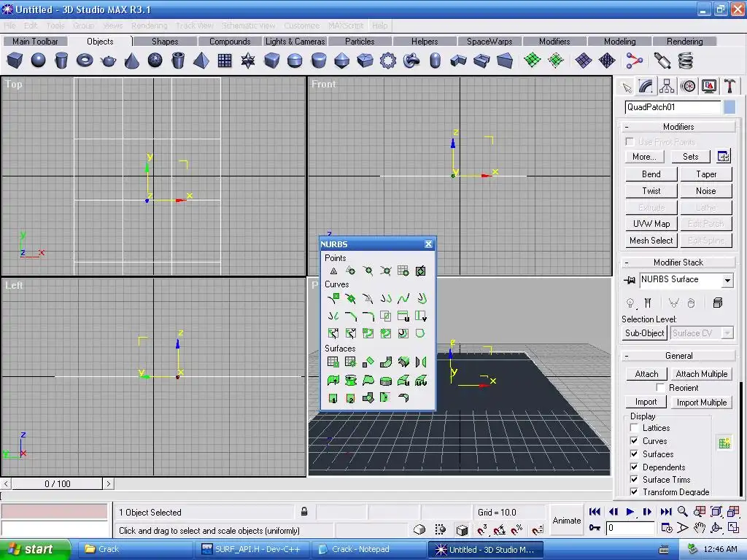Viewport: 747px width, 560px height.
Task: Open the SURF_API.H Dev-C++ taskbar item
Action: coord(251,549)
